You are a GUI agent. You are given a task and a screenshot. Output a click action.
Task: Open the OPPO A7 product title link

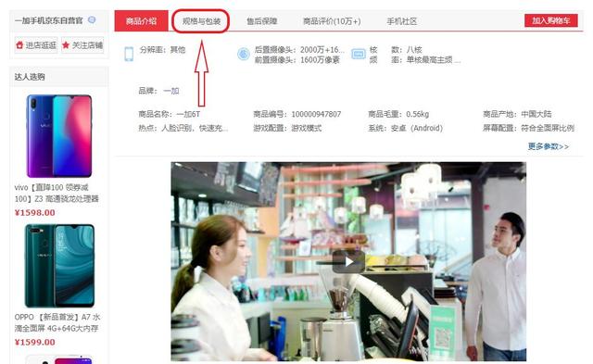(57, 322)
